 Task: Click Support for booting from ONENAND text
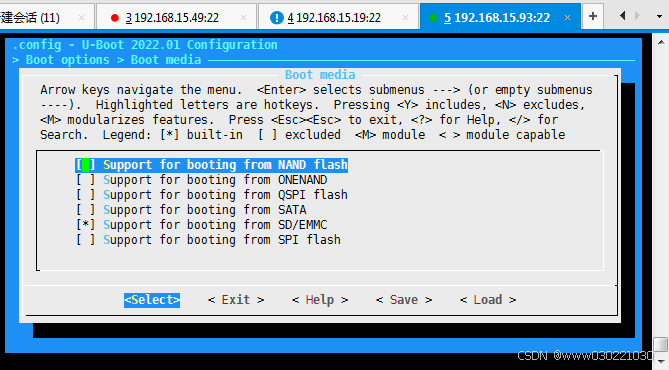pyautogui.click(x=215, y=180)
